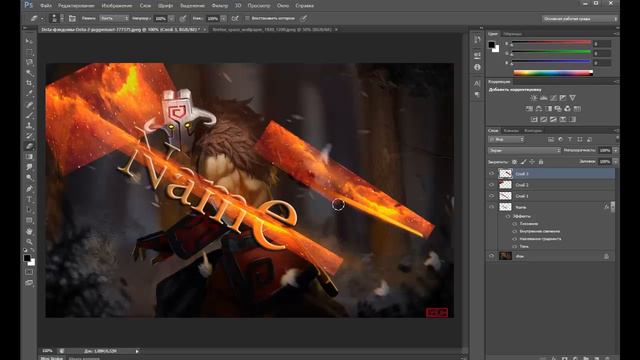640x360 pixels.
Task: Select the Pen tool
Action: (x=29, y=189)
